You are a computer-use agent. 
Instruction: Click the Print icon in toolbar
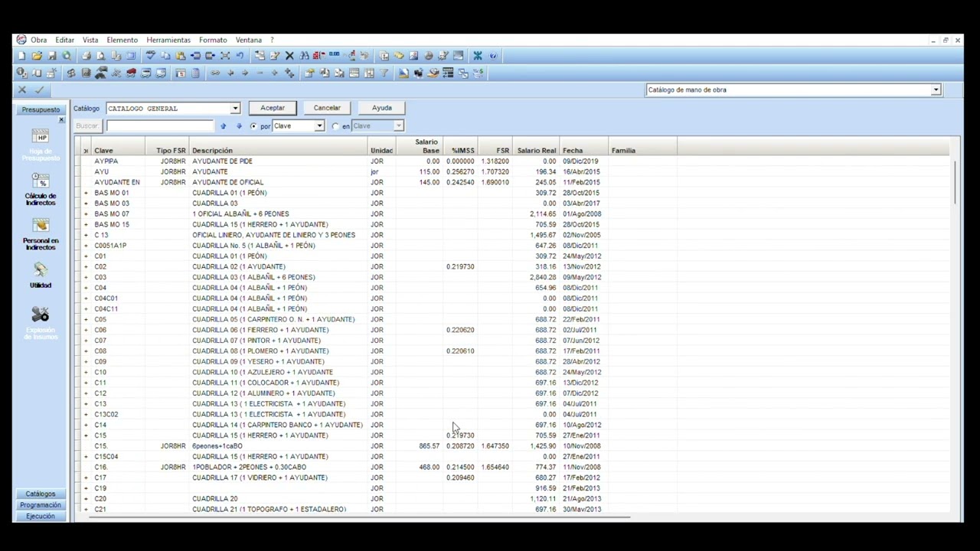pyautogui.click(x=87, y=56)
